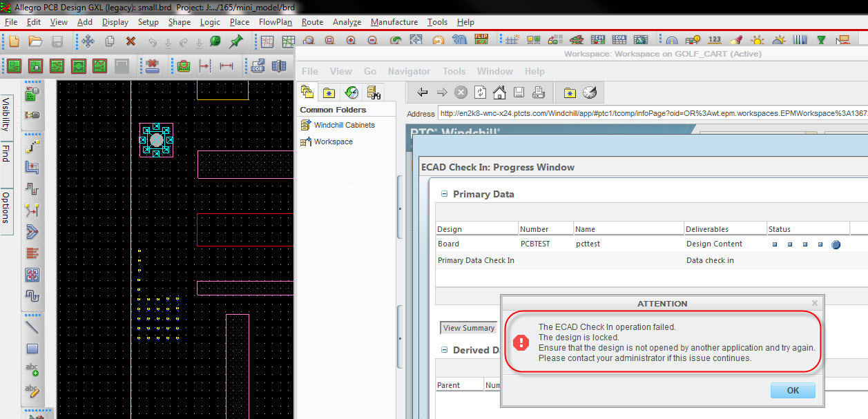The width and height of the screenshot is (868, 419).
Task: Click the Add Text abc icon
Action: click(32, 370)
